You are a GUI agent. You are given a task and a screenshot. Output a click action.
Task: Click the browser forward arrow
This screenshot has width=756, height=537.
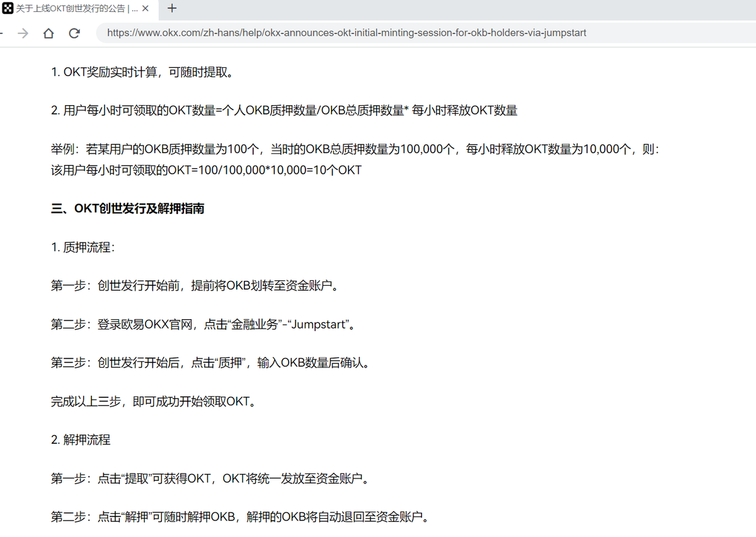(23, 33)
